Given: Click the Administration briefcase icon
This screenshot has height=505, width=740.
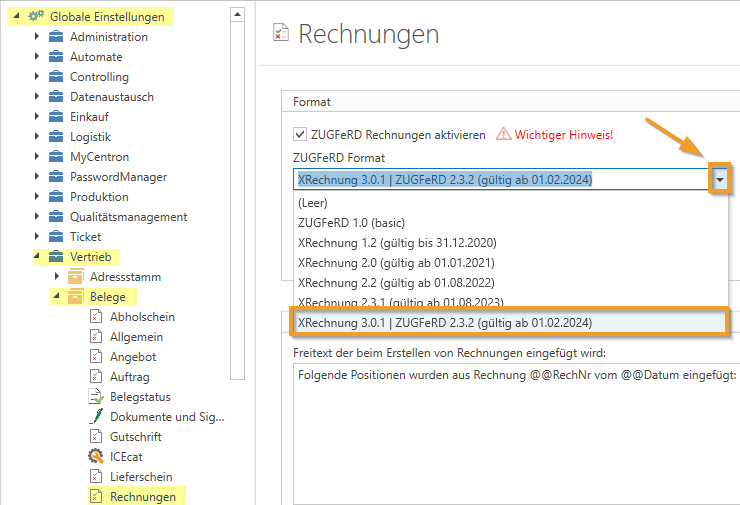Looking at the screenshot, I should [x=56, y=37].
